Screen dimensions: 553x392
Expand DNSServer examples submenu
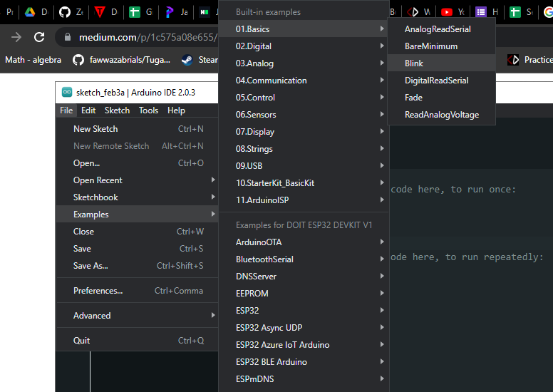point(304,277)
